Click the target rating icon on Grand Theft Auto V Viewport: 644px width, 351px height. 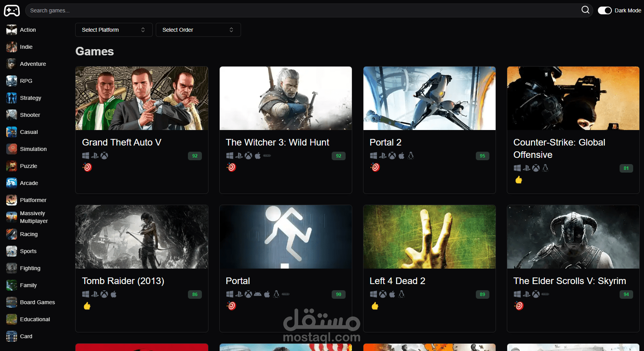(x=87, y=167)
